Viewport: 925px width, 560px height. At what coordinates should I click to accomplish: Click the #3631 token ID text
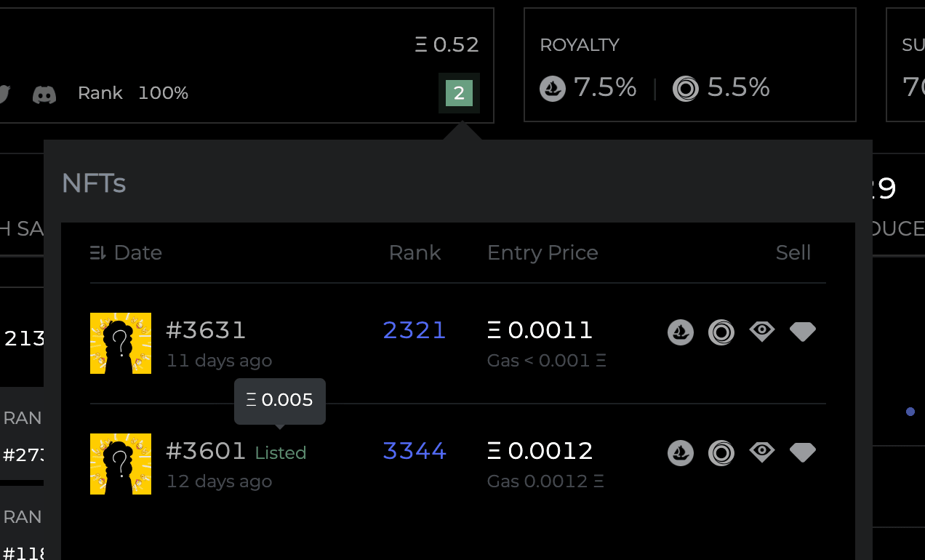[206, 330]
